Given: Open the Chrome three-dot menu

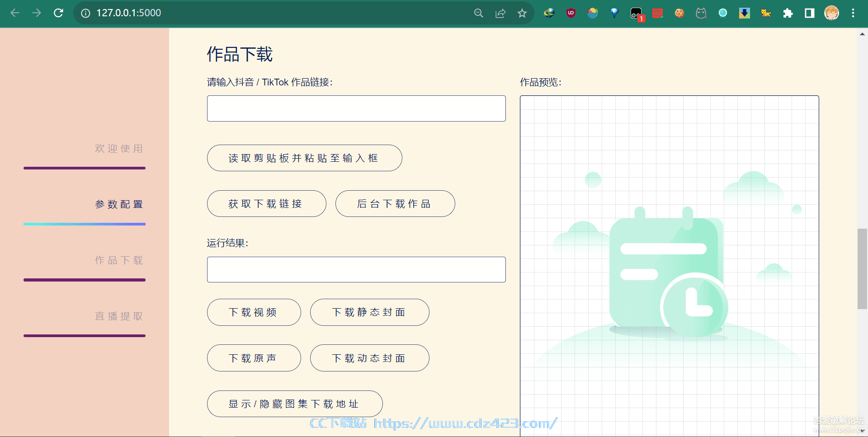Looking at the screenshot, I should 853,13.
